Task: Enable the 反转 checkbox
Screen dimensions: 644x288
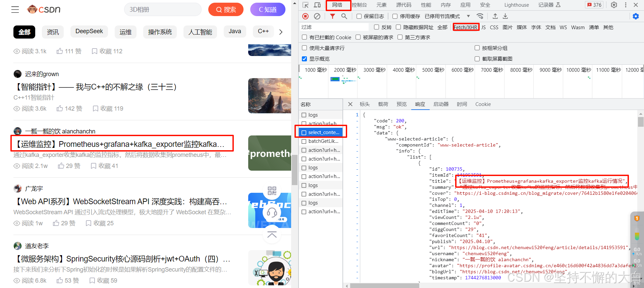Action: click(x=376, y=27)
